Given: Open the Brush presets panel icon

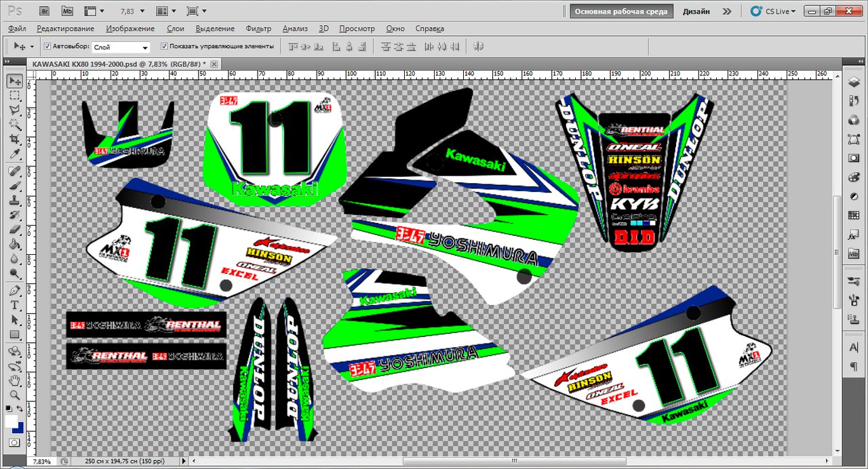Looking at the screenshot, I should pyautogui.click(x=854, y=280).
